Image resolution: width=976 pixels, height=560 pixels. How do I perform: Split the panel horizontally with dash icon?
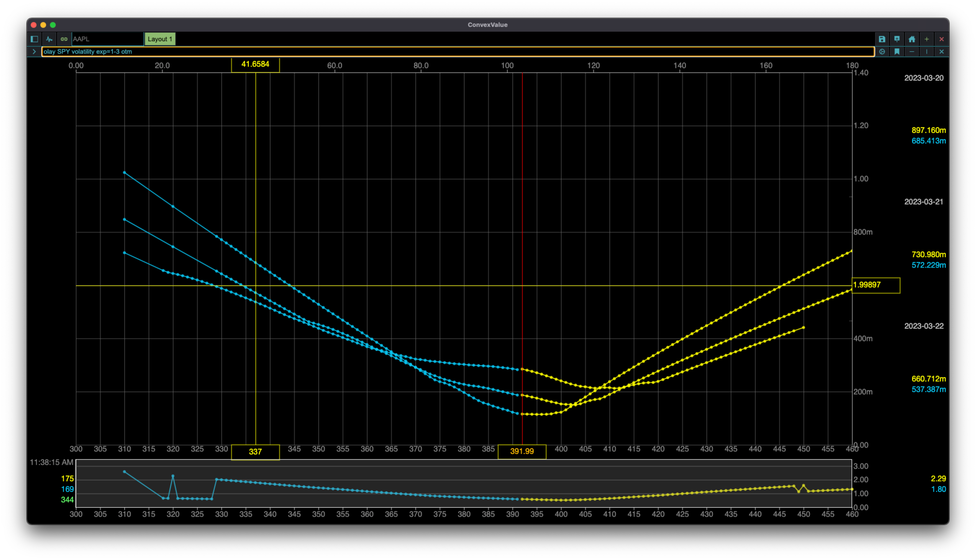[x=912, y=52]
